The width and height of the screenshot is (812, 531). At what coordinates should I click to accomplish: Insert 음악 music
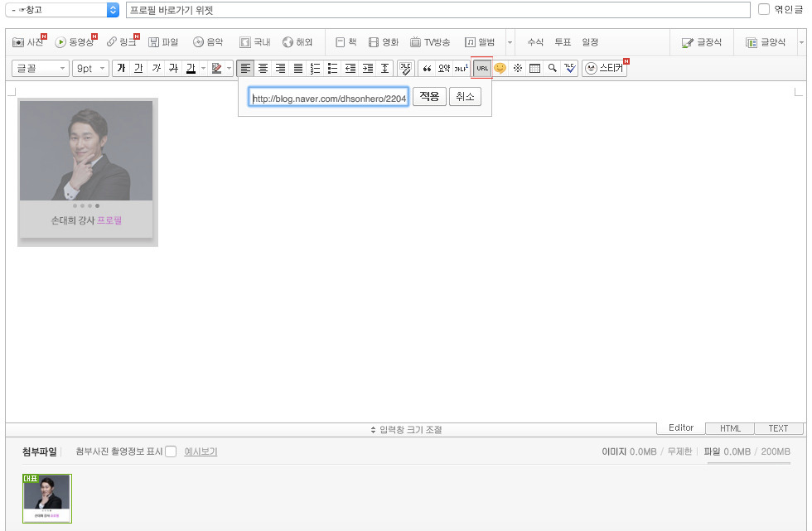click(208, 42)
